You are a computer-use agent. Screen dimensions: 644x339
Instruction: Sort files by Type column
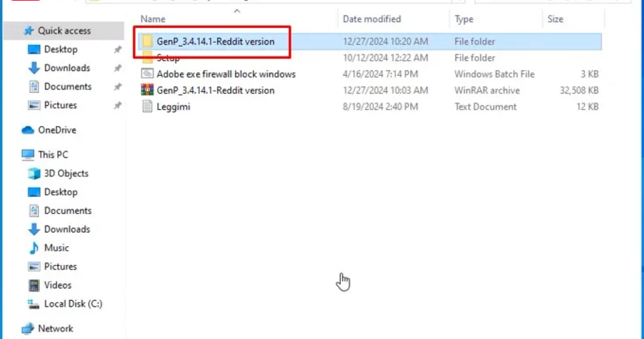pos(464,19)
